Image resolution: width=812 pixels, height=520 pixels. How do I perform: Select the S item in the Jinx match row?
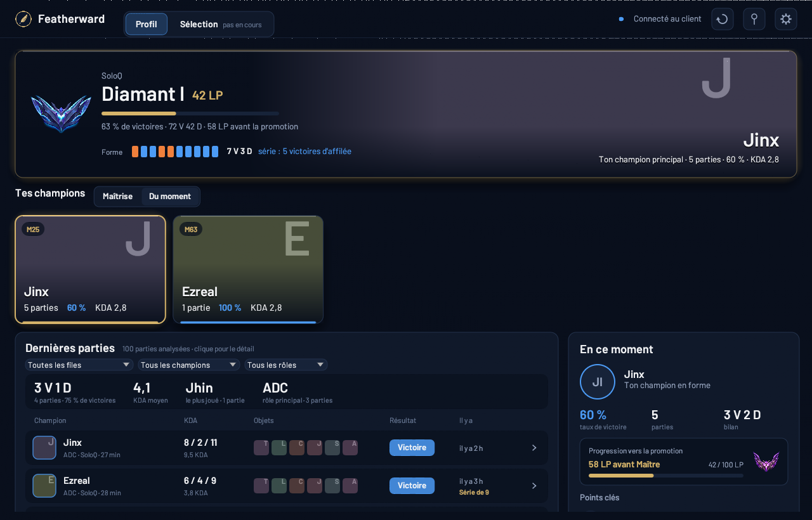(332, 448)
